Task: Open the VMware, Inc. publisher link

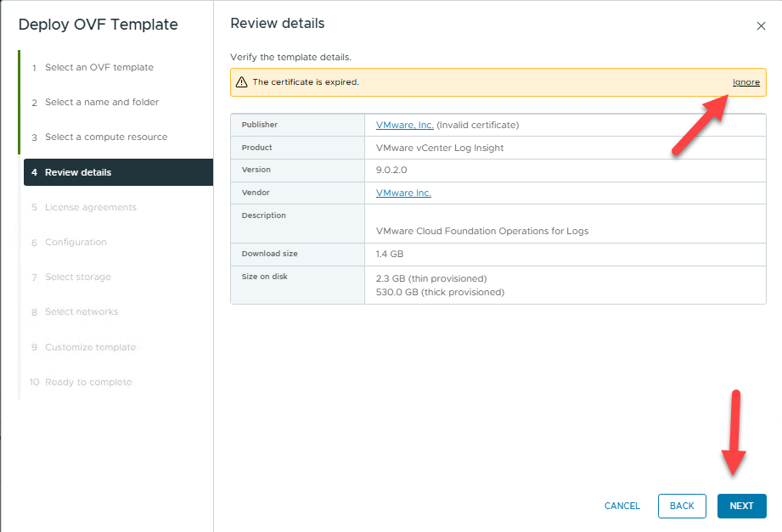Action: [404, 125]
